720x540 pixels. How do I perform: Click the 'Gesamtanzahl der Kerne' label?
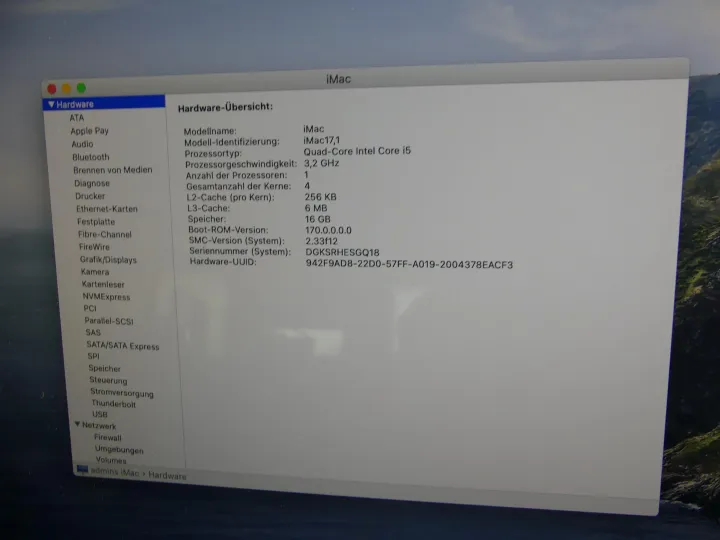239,186
